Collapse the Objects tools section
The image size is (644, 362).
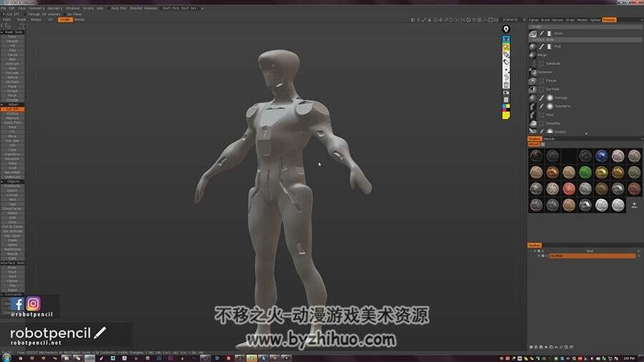pos(2,182)
